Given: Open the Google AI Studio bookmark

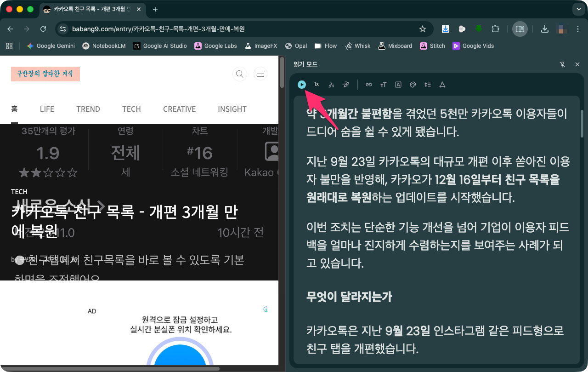Looking at the screenshot, I should tap(160, 46).
